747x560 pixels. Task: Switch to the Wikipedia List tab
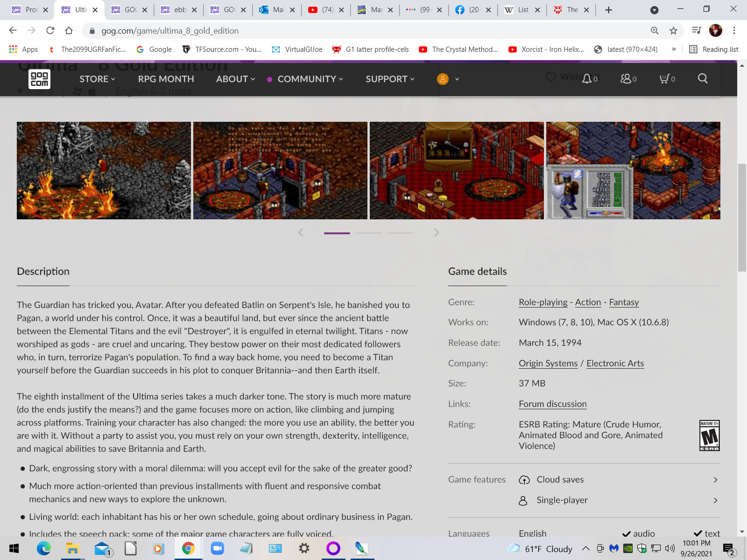click(x=522, y=10)
